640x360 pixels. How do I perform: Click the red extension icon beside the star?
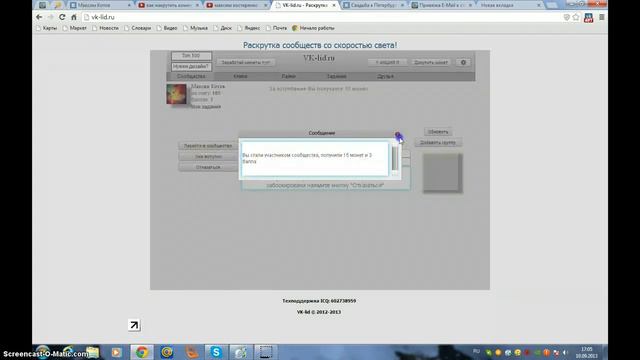(589, 18)
